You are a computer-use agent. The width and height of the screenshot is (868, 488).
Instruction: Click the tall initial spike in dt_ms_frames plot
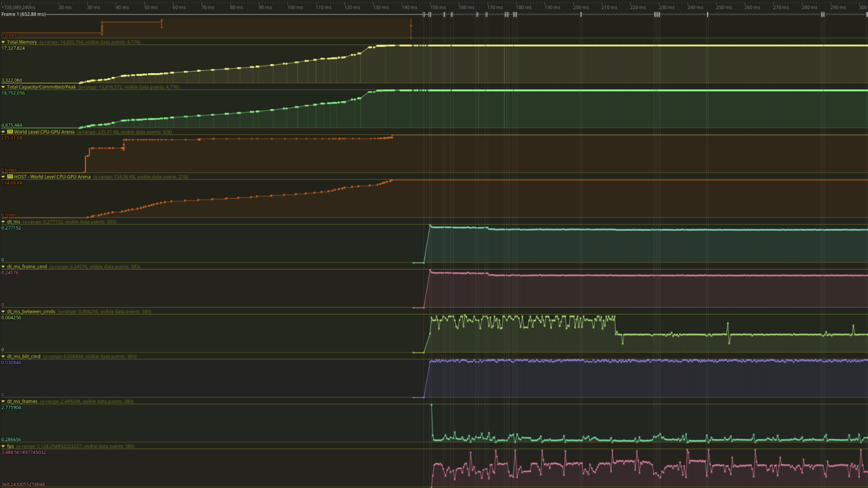(432, 406)
